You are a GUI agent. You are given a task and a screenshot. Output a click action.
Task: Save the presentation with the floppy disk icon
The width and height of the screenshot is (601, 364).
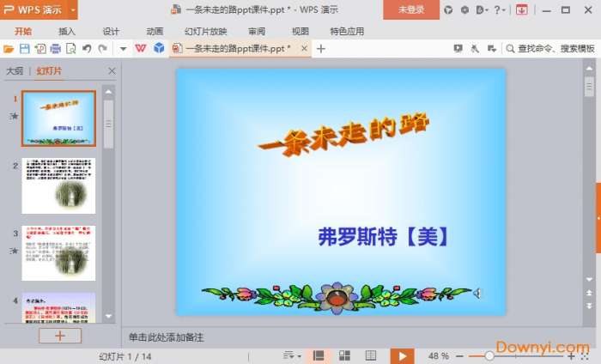point(25,49)
